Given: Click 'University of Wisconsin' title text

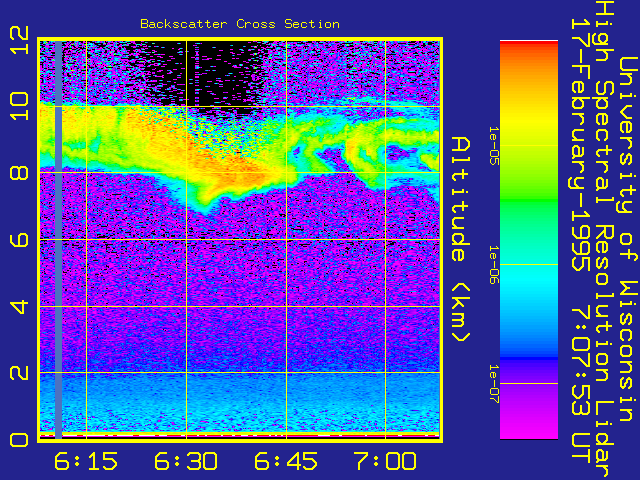Looking at the screenshot, I should [628, 239].
